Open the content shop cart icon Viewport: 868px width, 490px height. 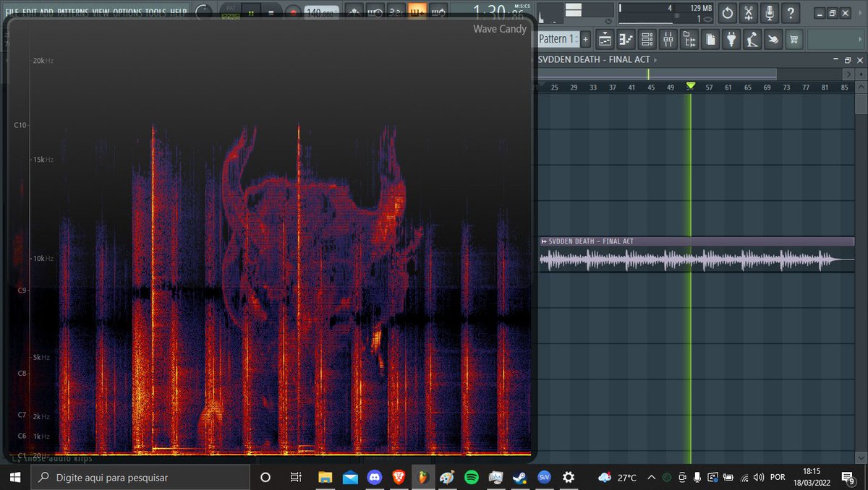pyautogui.click(x=794, y=39)
